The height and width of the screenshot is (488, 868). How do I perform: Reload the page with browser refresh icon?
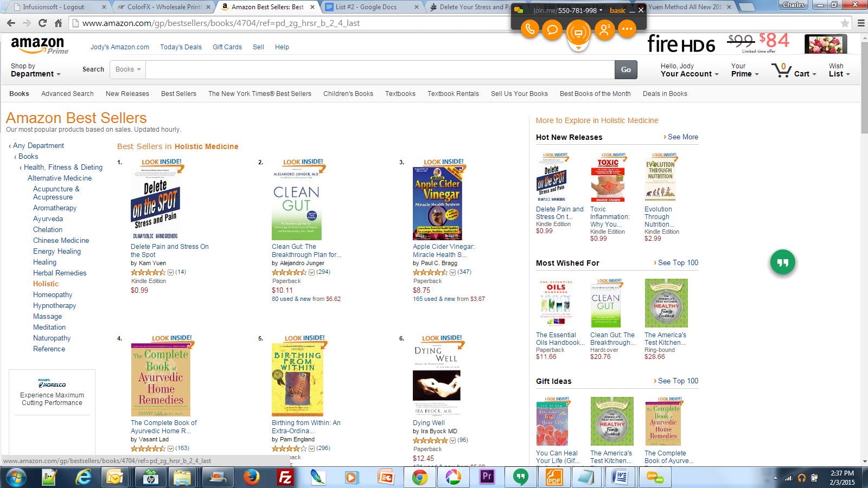point(42,23)
